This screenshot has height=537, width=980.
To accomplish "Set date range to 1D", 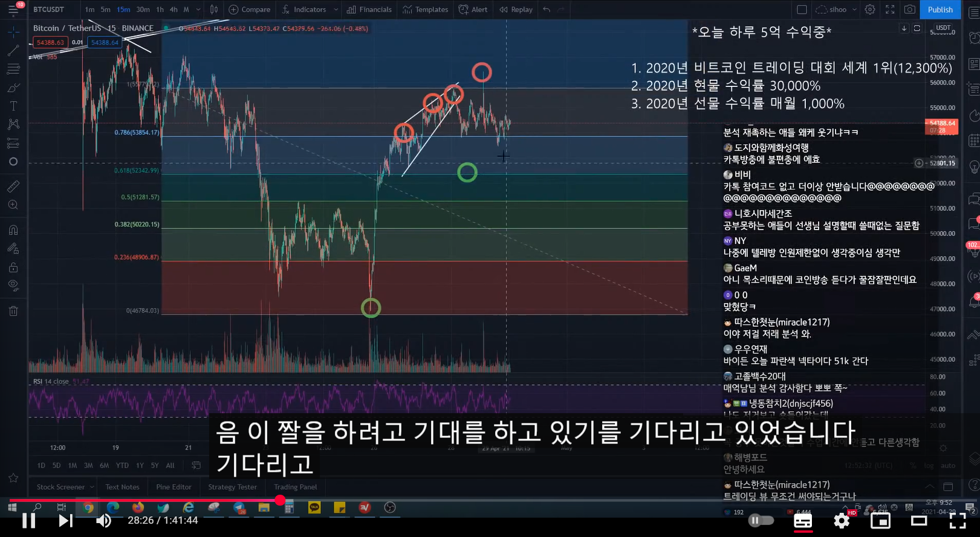I will coord(41,466).
